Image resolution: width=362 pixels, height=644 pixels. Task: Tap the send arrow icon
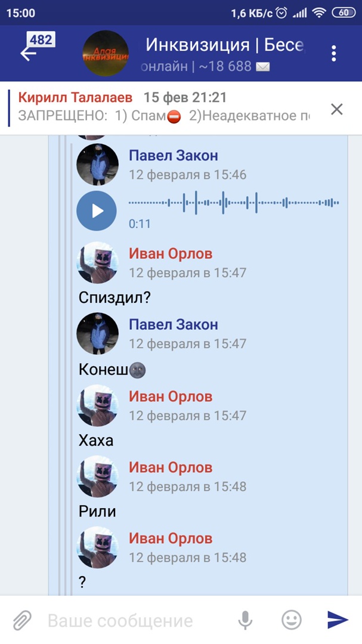point(338,620)
